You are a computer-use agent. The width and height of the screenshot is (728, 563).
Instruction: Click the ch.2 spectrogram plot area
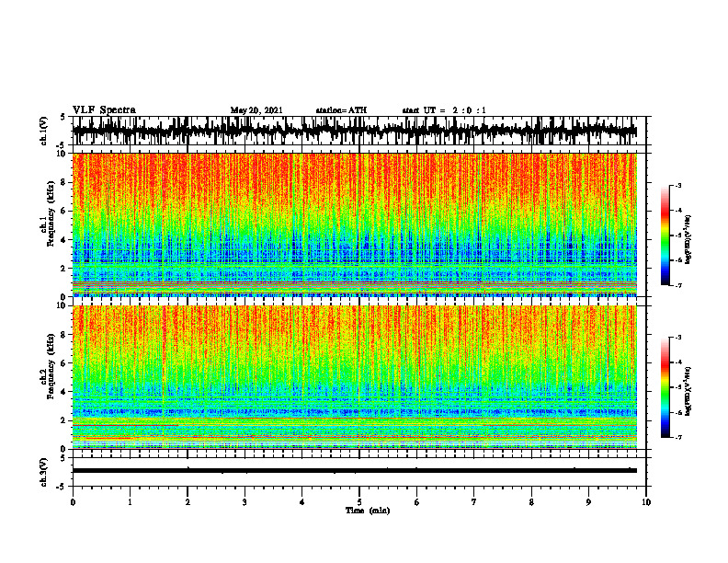tap(355, 377)
